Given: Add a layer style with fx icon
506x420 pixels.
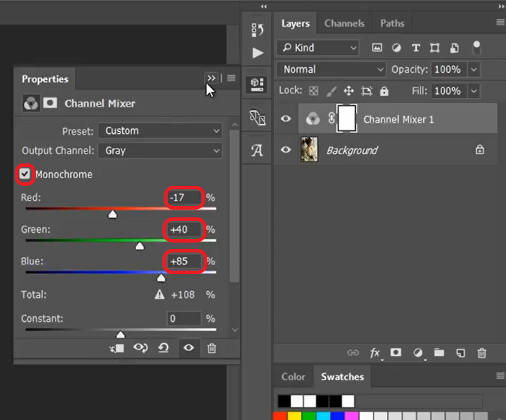Looking at the screenshot, I should pos(375,353).
